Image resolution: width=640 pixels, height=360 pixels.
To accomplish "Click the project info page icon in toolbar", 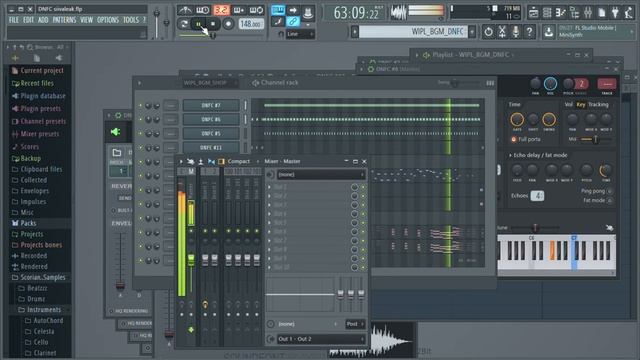I will pos(602,13).
